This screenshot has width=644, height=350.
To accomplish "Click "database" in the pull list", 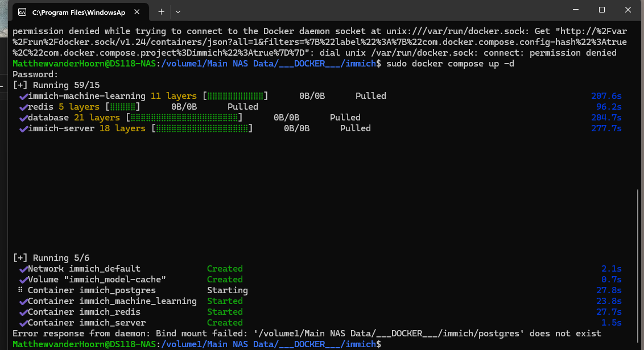I will [x=48, y=118].
